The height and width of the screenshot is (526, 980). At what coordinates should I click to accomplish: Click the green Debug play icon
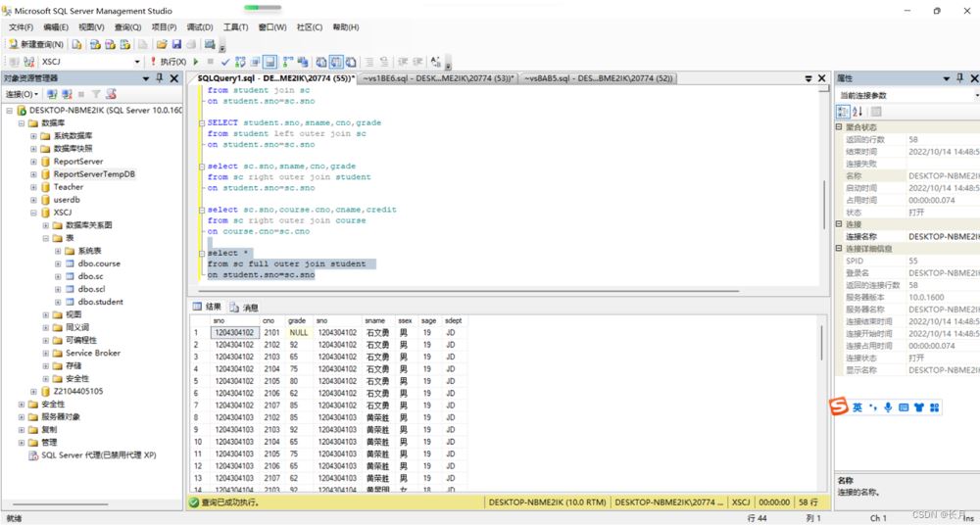point(195,62)
